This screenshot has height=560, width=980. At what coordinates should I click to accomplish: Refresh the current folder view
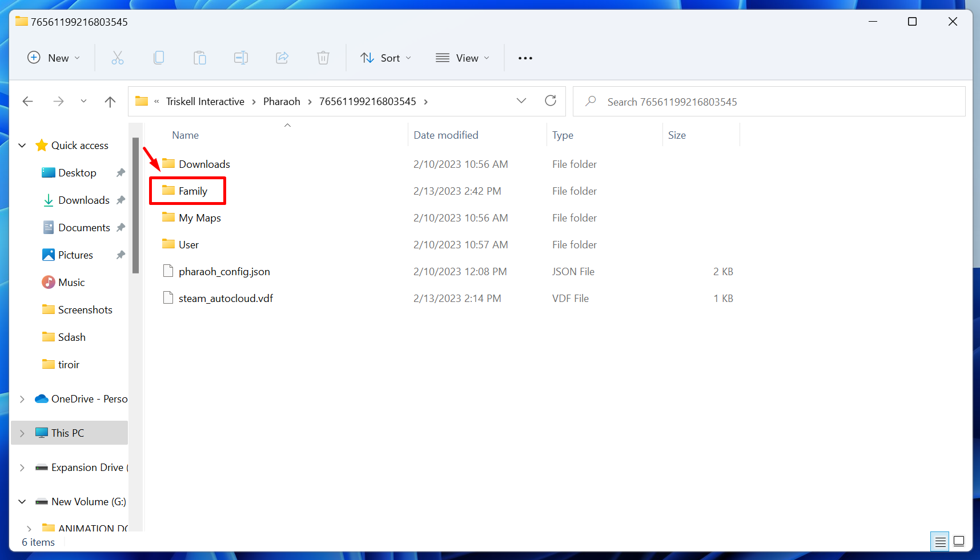[551, 101]
